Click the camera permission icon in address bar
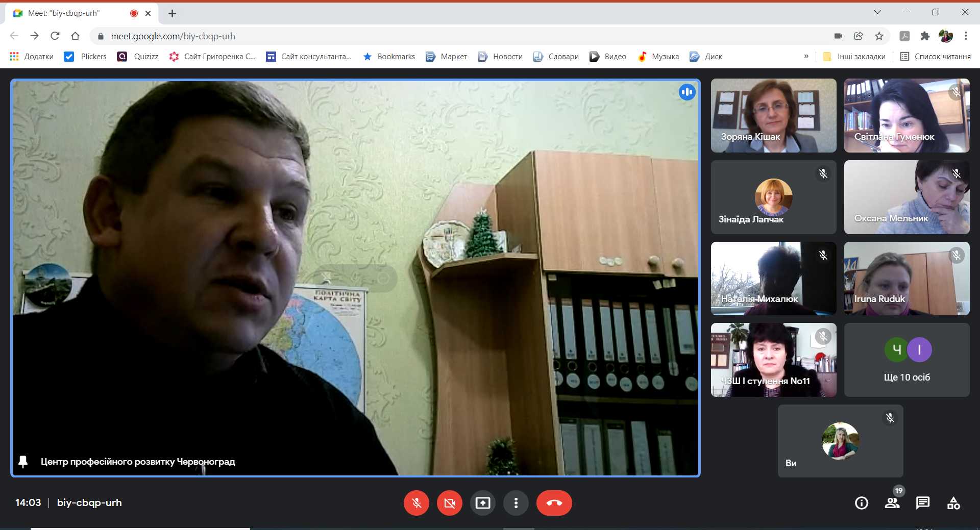This screenshot has width=980, height=530. tap(838, 36)
